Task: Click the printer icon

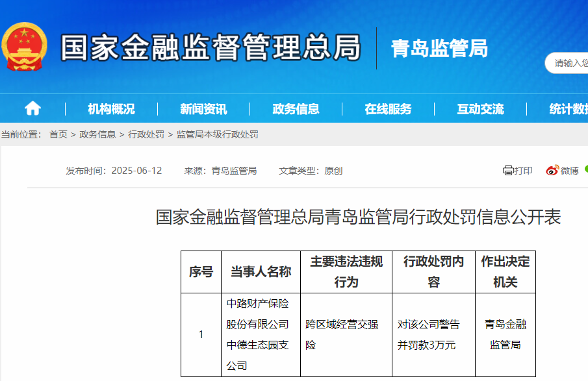Action: (x=507, y=171)
